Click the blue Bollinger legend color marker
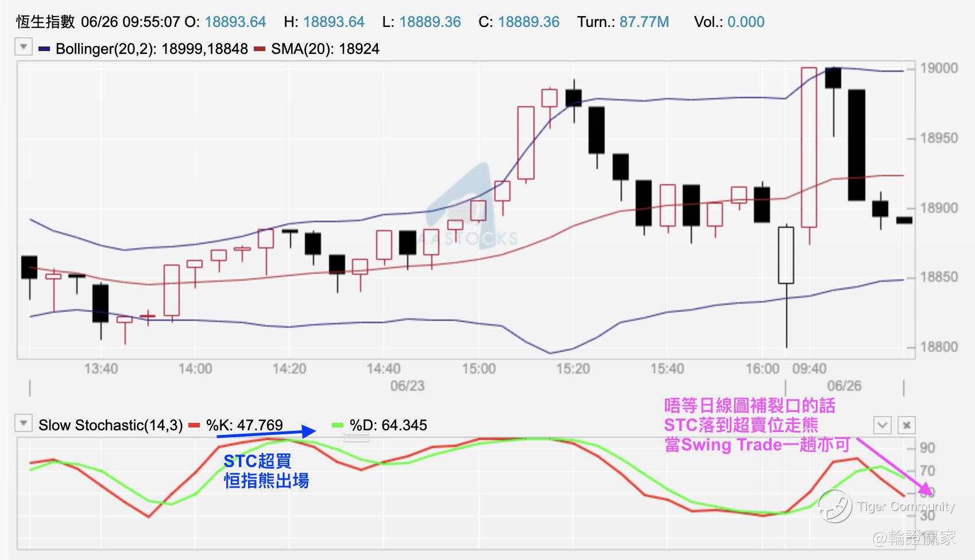Viewport: 975px width, 560px height. [44, 49]
